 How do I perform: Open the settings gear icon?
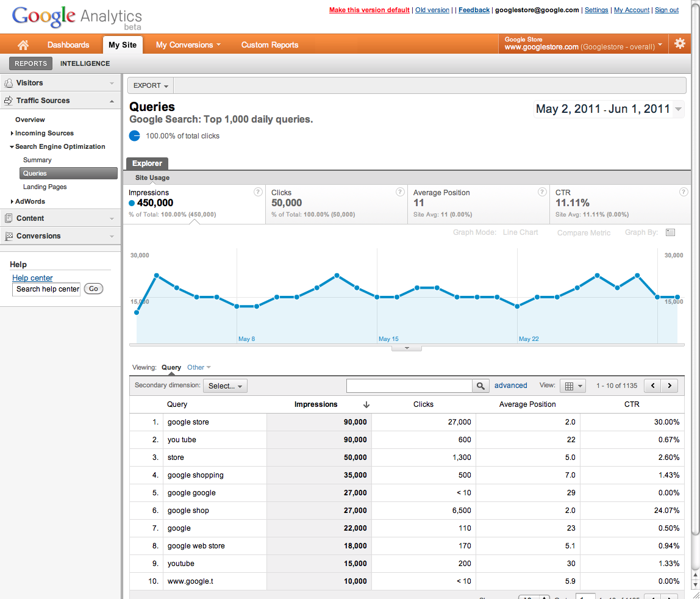(x=679, y=44)
